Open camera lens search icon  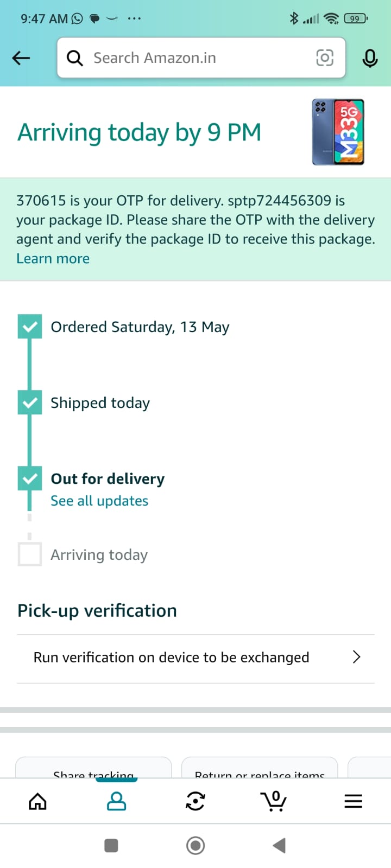coord(324,58)
